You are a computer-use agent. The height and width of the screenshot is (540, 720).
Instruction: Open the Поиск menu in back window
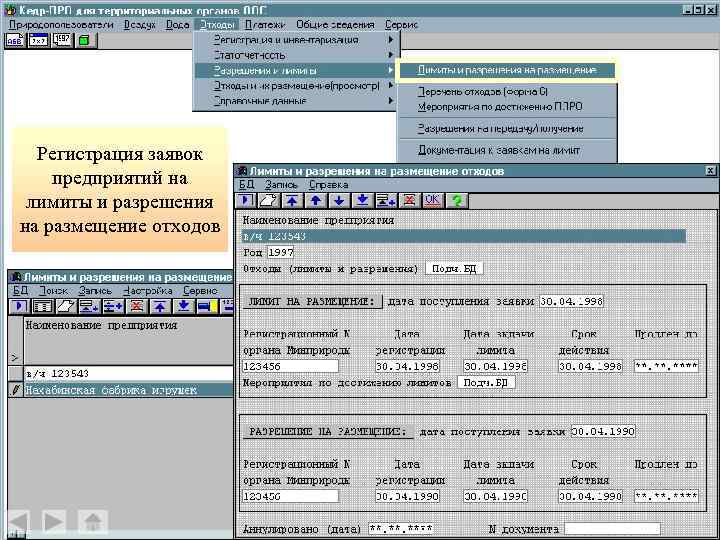pyautogui.click(x=54, y=291)
